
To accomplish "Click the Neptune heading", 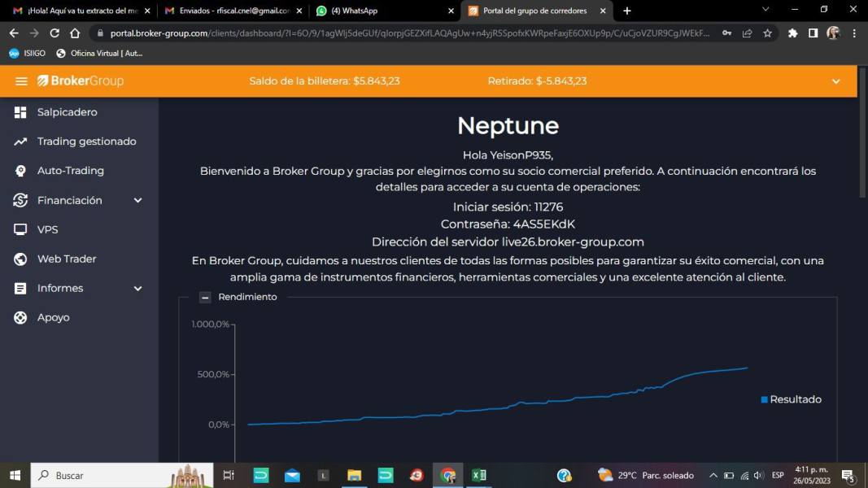I will 508,125.
